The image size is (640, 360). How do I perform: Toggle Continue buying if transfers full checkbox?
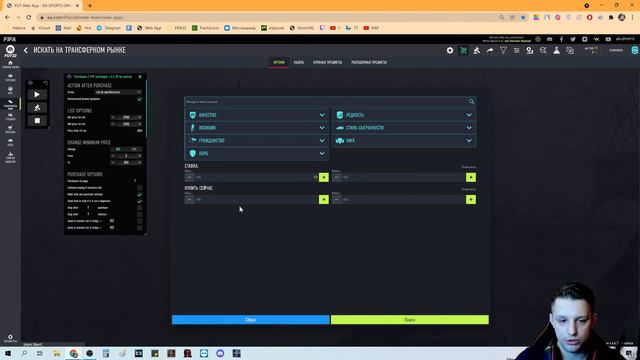[140, 188]
